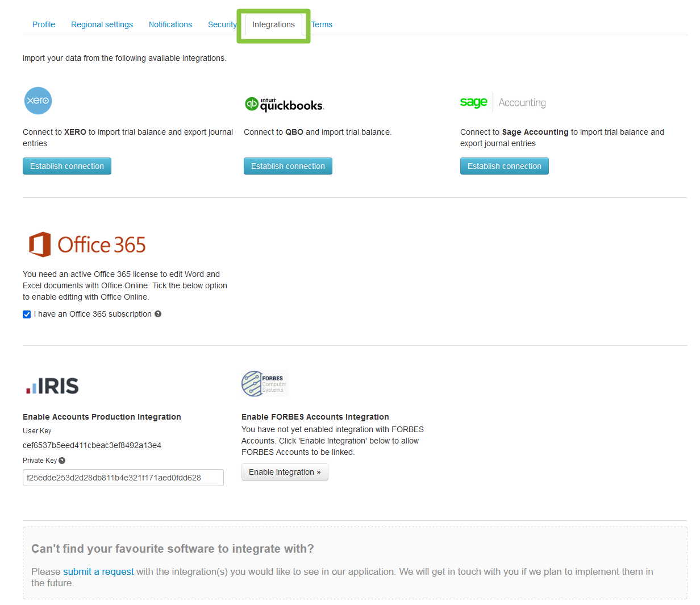Click the 'Can't find your favourite software' heading
This screenshot has height=605, width=700.
click(x=173, y=549)
